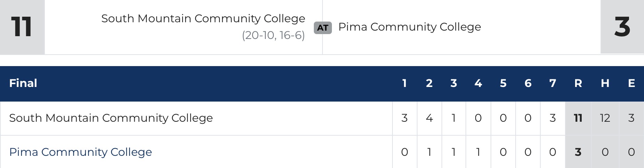Select the inning 7 column header
This screenshot has width=644, height=168.
click(552, 83)
